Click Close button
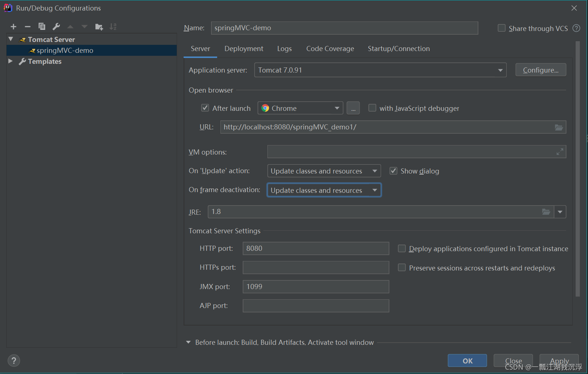 [513, 361]
